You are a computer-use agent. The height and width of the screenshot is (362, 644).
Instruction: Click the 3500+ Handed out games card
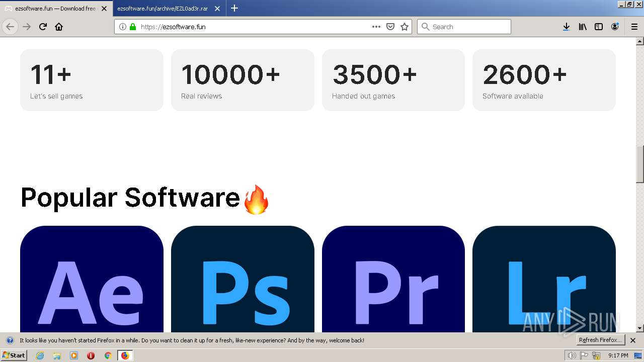[x=393, y=80]
